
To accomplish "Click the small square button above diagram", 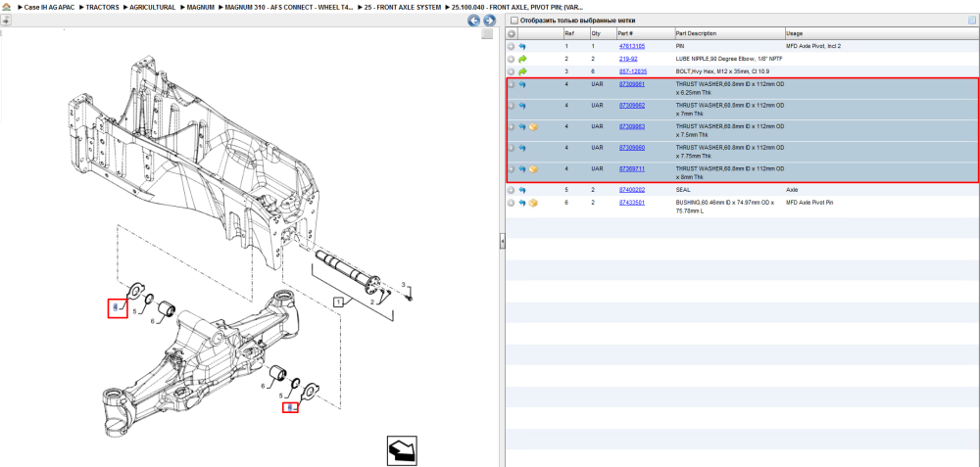I will [x=487, y=34].
